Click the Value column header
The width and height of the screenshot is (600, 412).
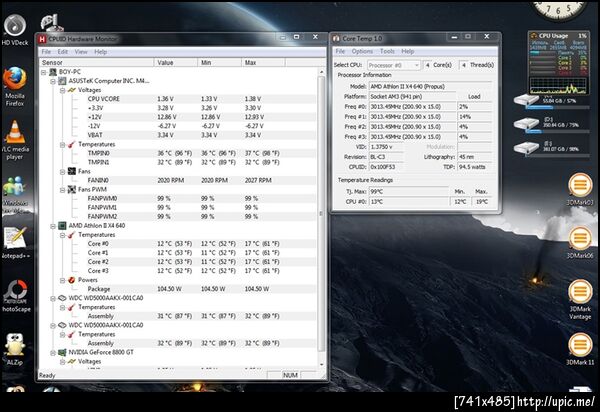[x=176, y=62]
